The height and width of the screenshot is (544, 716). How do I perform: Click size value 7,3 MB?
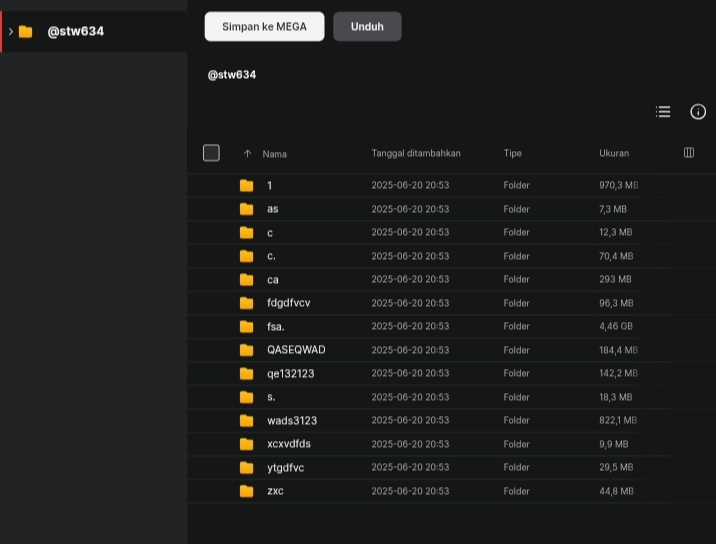coord(613,209)
